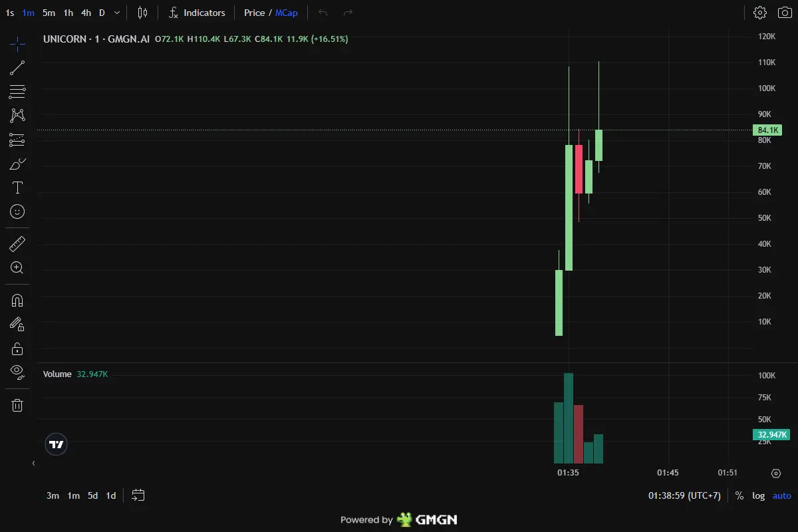Toggle percent scale mode
The image size is (798, 532).
[739, 495]
